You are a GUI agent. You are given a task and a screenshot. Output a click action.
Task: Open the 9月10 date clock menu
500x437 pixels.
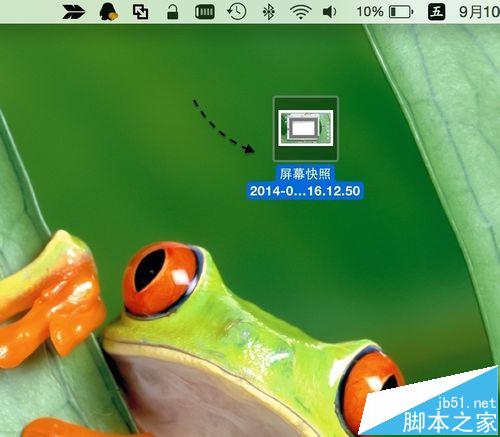tap(479, 12)
